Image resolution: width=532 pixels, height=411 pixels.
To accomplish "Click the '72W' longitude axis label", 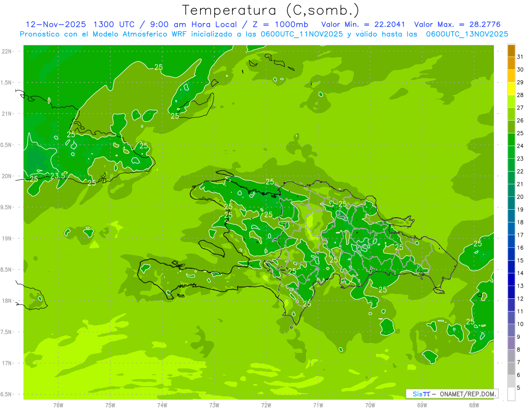I will [x=266, y=405].
